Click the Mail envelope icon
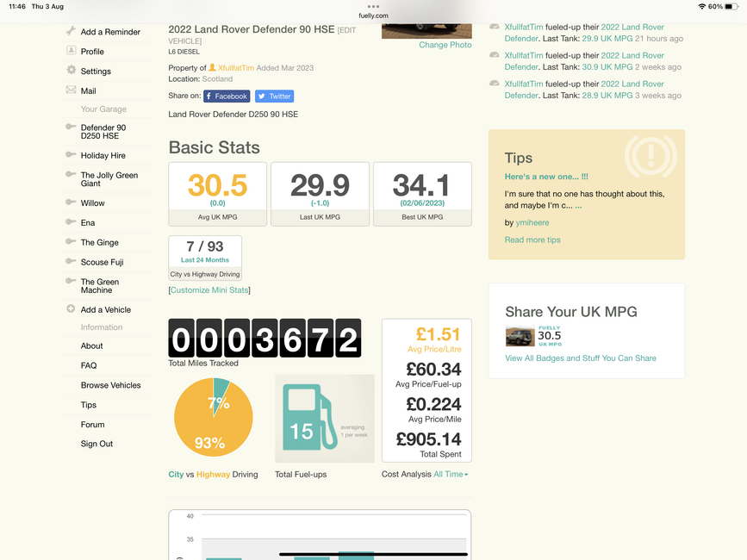The width and height of the screenshot is (747, 560). (x=71, y=90)
